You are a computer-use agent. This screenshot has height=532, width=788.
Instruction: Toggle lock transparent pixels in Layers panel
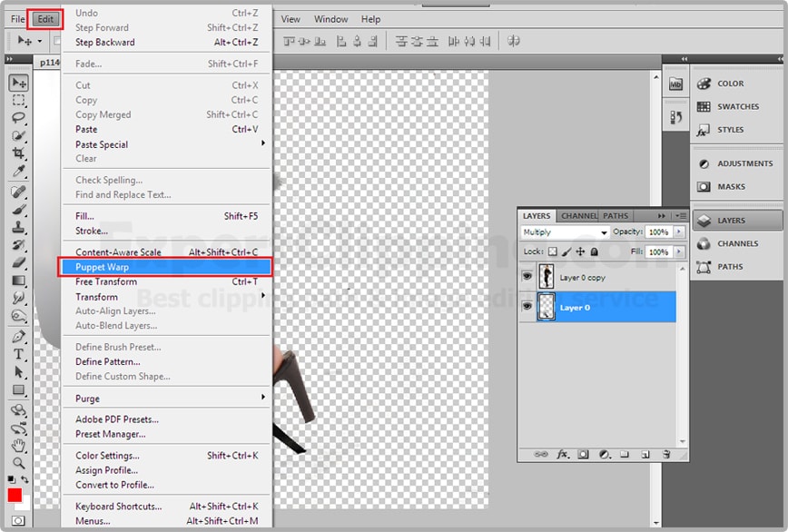[x=553, y=251]
